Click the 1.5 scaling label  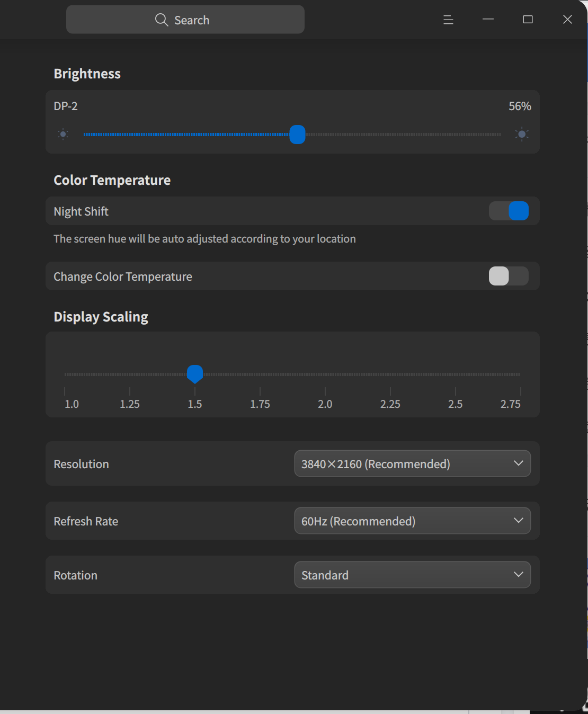coord(195,404)
